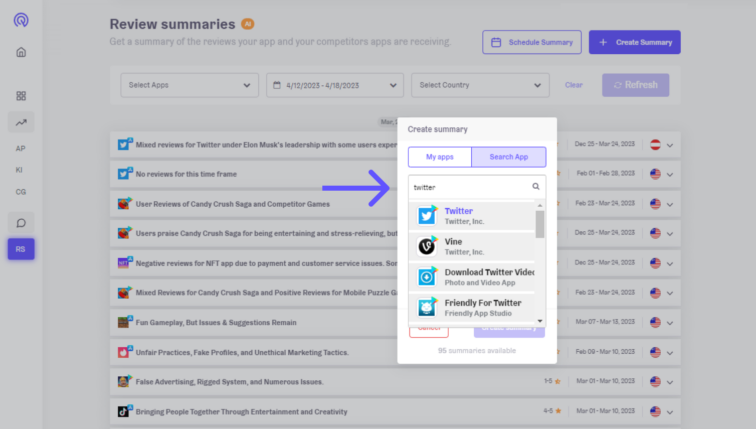Click the app search field containing twitter

[477, 187]
